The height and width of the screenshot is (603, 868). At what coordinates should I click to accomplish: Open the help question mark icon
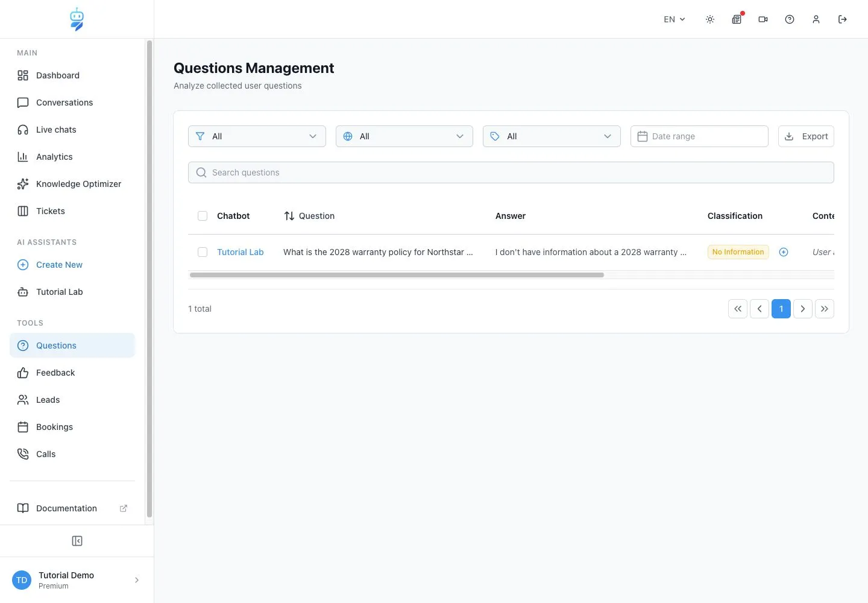(x=790, y=19)
